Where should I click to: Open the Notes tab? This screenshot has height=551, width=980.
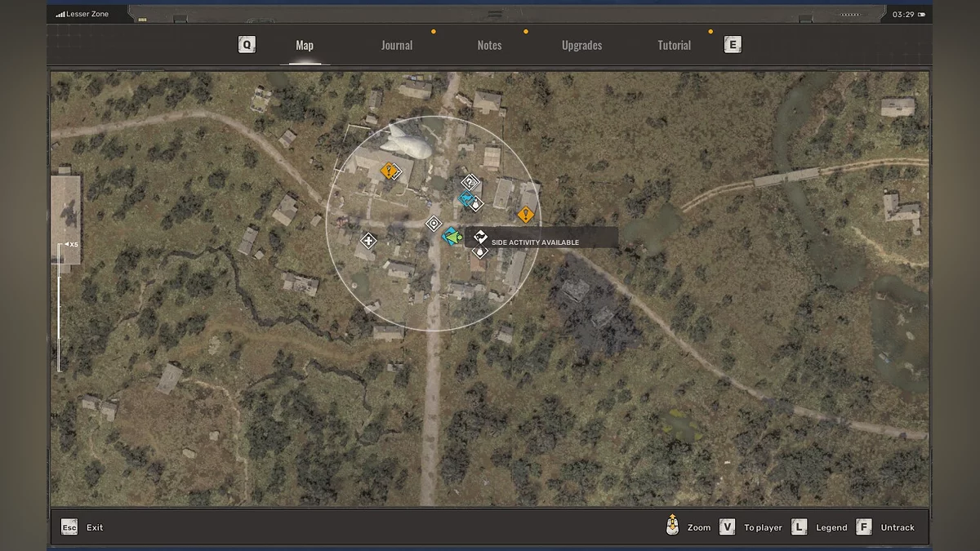pos(489,46)
